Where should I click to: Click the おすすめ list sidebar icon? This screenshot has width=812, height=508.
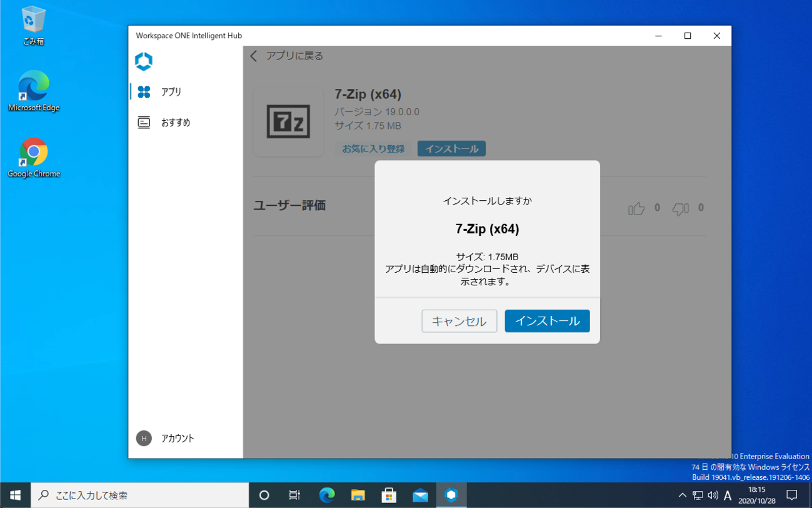click(144, 123)
